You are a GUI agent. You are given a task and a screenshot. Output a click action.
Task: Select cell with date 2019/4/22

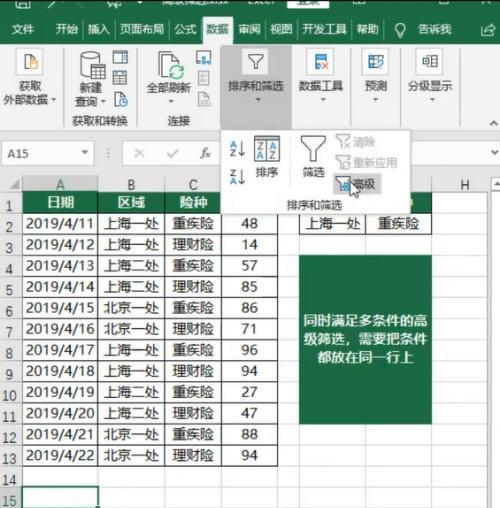[60, 455]
